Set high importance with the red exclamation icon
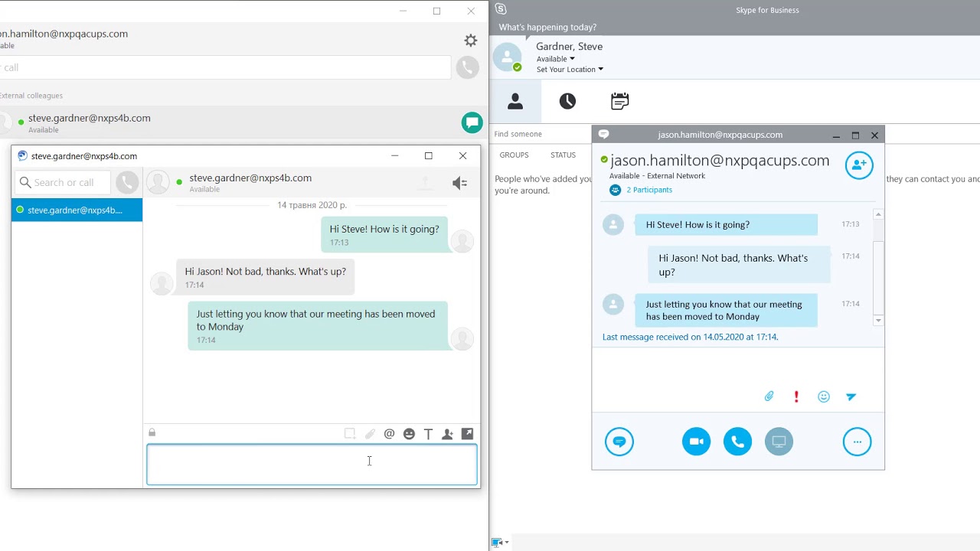The height and width of the screenshot is (551, 980). pos(796,396)
